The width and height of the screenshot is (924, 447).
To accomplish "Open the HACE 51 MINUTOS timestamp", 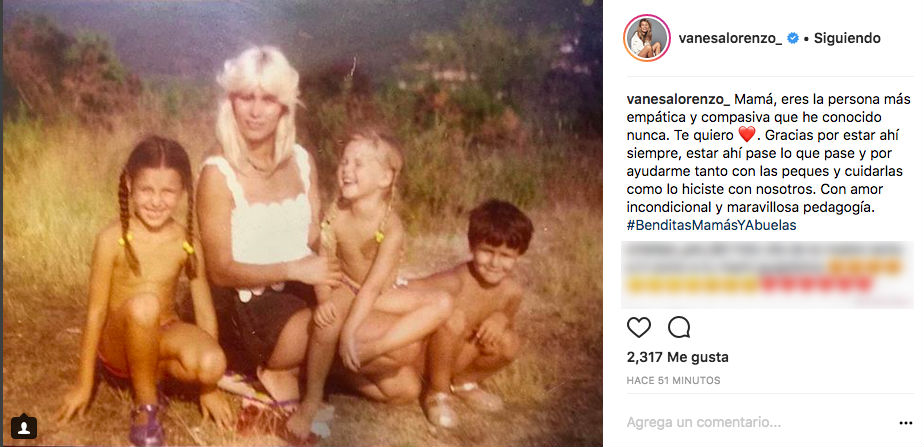I will 673,380.
